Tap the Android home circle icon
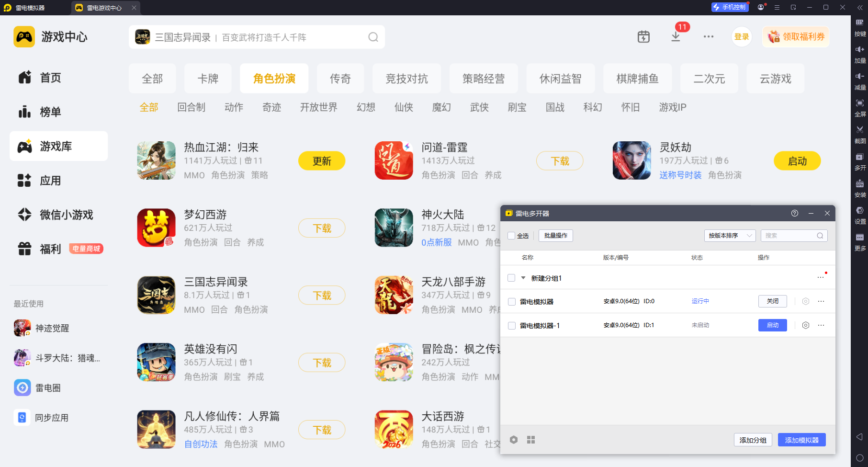The height and width of the screenshot is (467, 868). pyautogui.click(x=859, y=458)
